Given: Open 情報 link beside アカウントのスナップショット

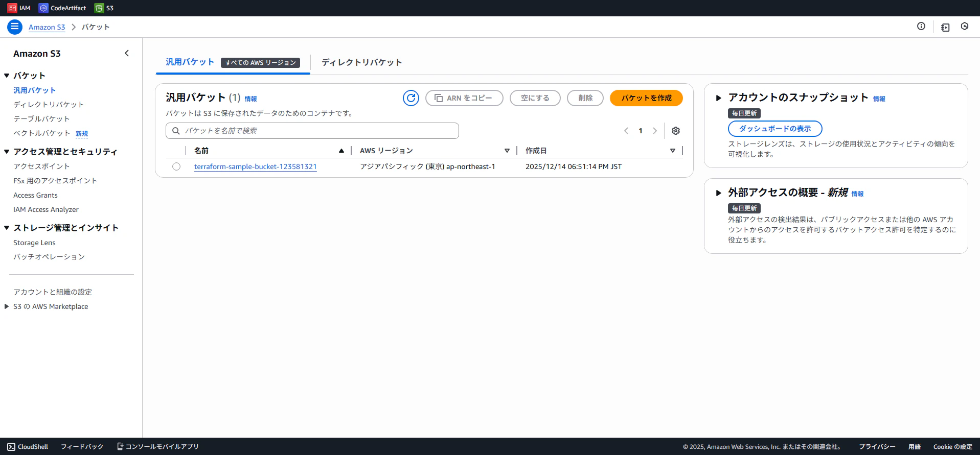Looking at the screenshot, I should point(879,99).
